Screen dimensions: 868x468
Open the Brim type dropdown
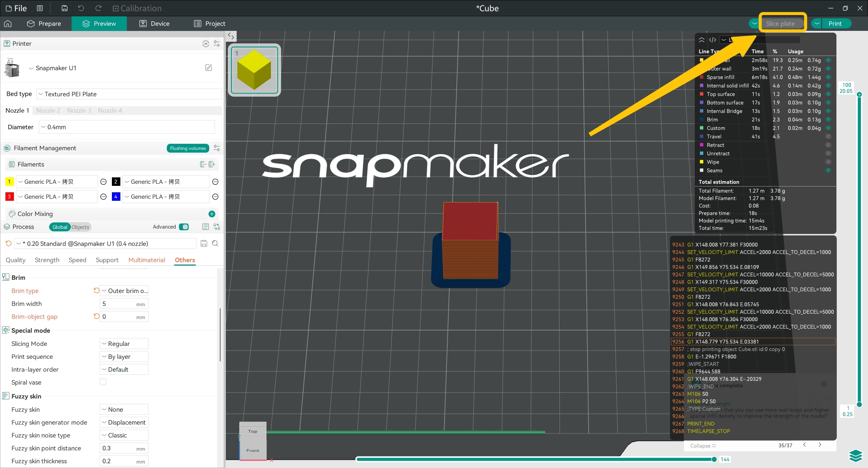(x=124, y=291)
